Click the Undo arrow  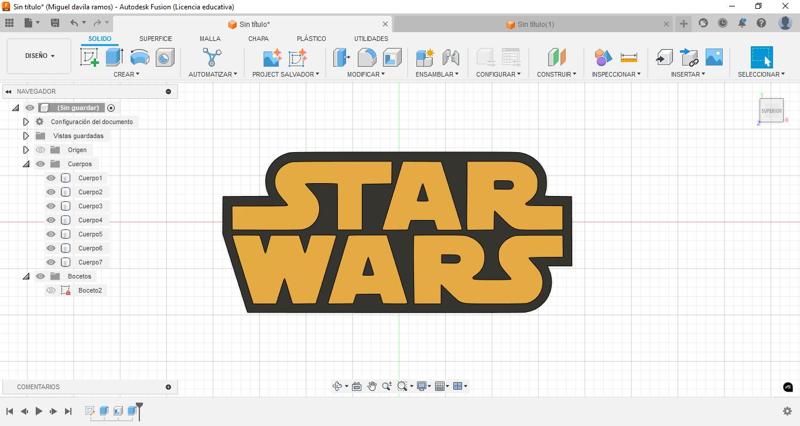pyautogui.click(x=74, y=23)
